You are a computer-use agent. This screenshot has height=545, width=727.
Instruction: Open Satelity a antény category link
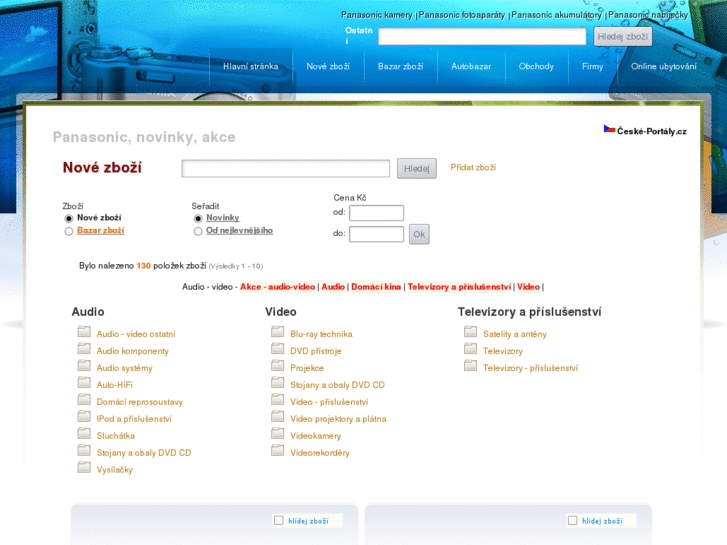coord(515,334)
